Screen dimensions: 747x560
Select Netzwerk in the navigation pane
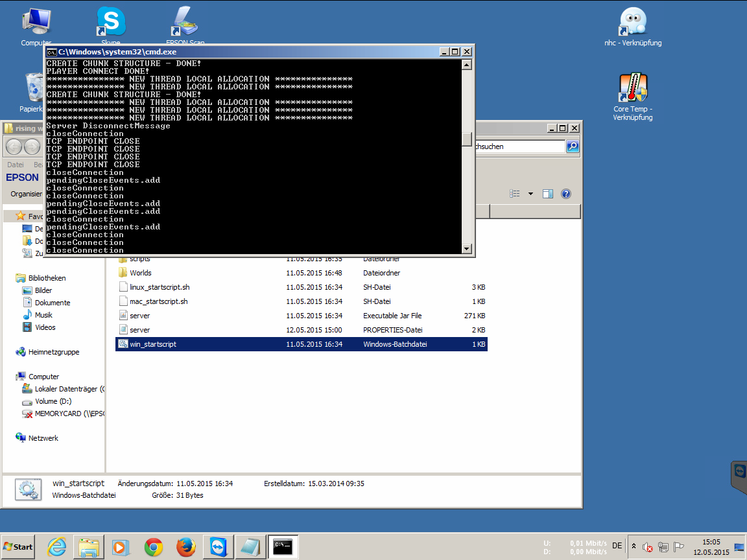(x=43, y=438)
